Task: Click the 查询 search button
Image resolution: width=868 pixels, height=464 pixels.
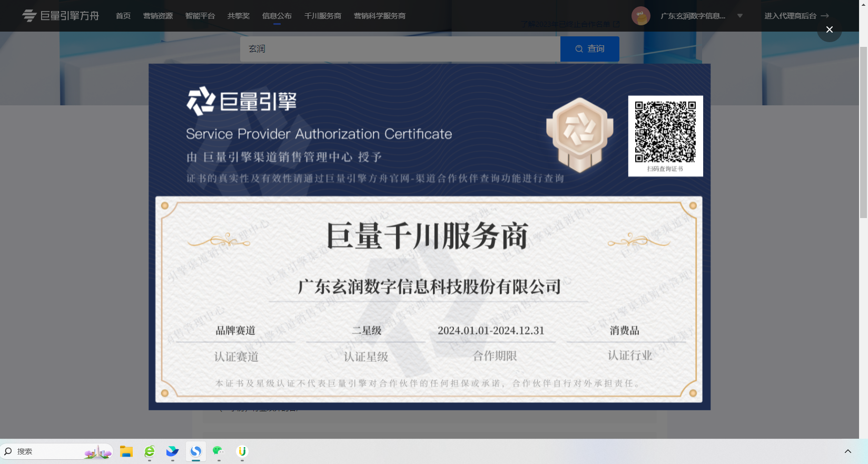Action: (589, 49)
